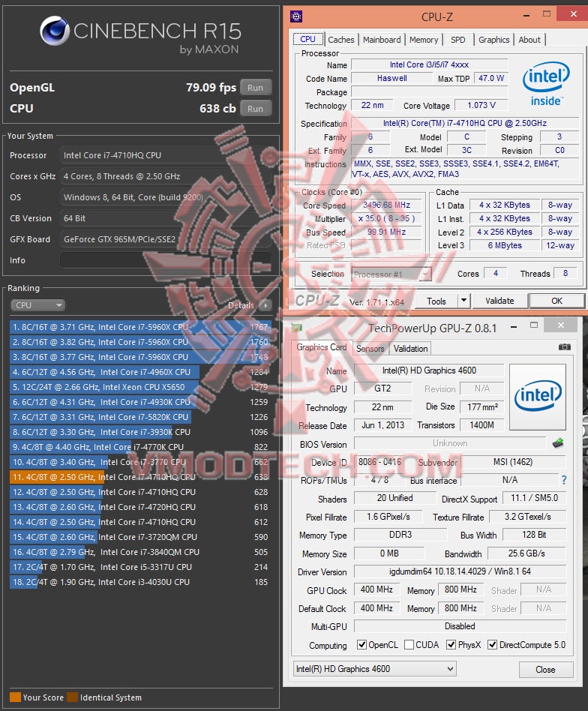Click OK in CPU-Z
Image resolution: width=588 pixels, height=711 pixels.
click(556, 301)
